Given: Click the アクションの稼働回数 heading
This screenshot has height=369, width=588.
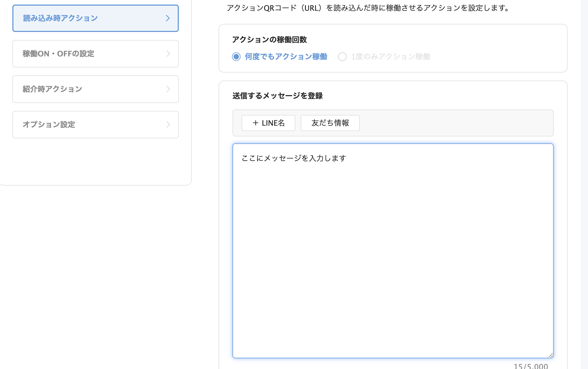Looking at the screenshot, I should point(269,40).
